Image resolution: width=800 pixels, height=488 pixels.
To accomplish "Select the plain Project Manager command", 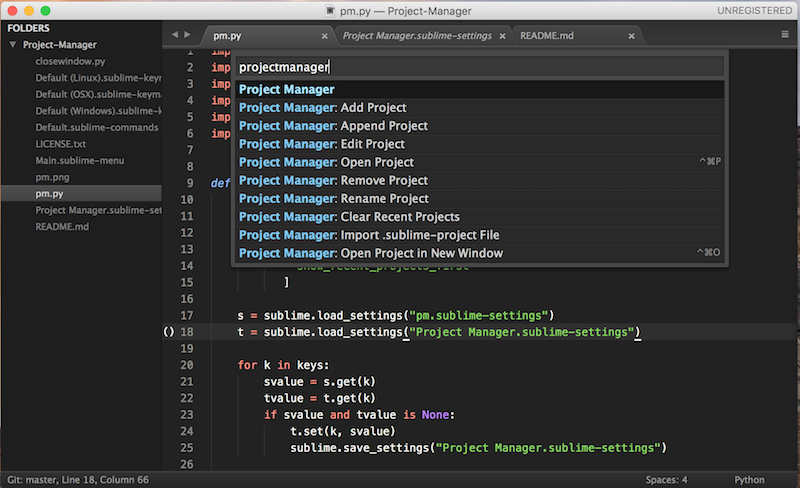I will pyautogui.click(x=480, y=89).
